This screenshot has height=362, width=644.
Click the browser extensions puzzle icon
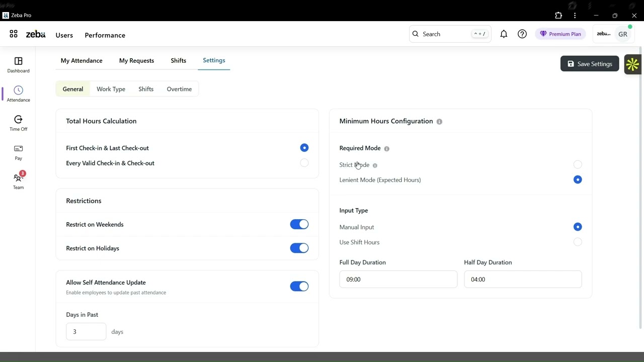[558, 16]
